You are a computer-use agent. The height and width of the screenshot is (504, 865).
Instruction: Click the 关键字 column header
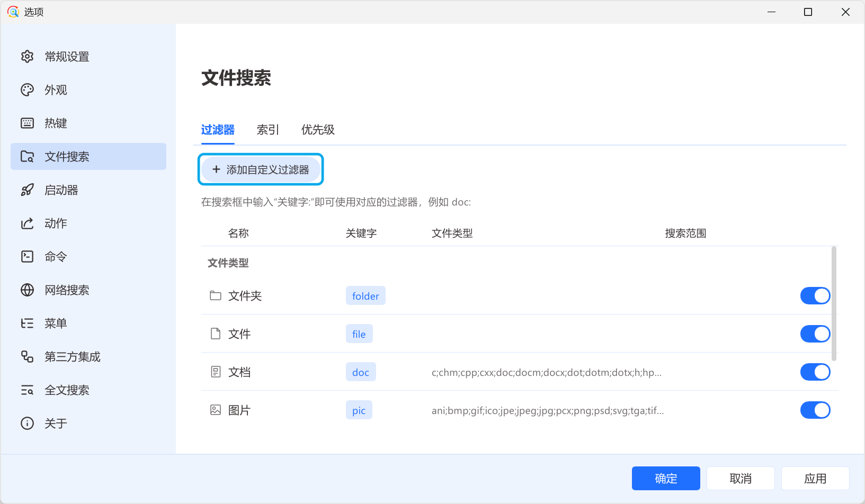coord(361,233)
